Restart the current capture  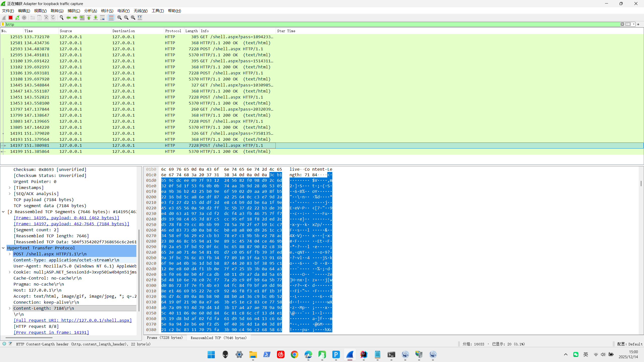17,18
